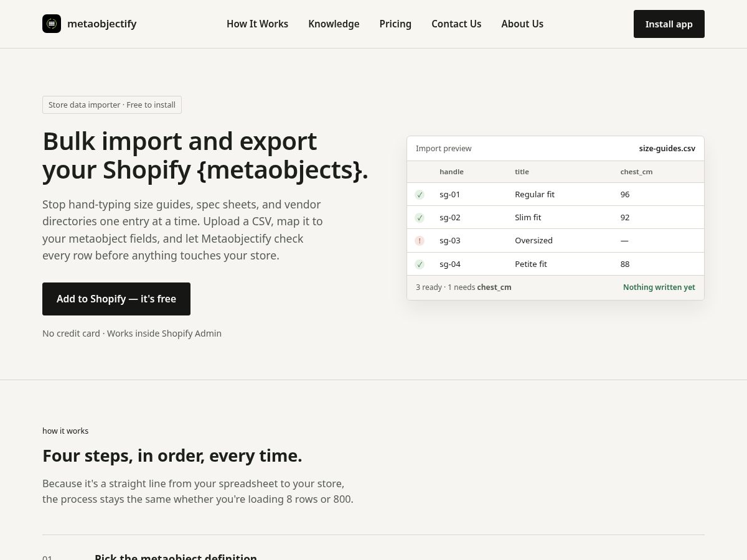Click the No credit card note
747x560 pixels.
coord(132,334)
